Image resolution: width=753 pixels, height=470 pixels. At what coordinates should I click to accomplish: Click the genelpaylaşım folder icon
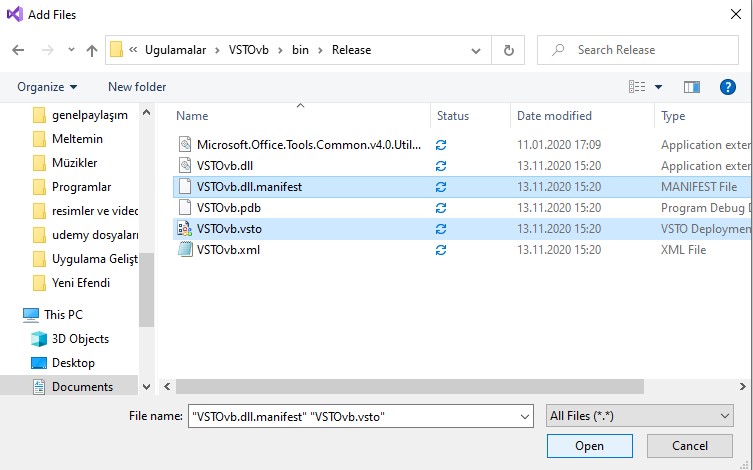click(x=39, y=115)
